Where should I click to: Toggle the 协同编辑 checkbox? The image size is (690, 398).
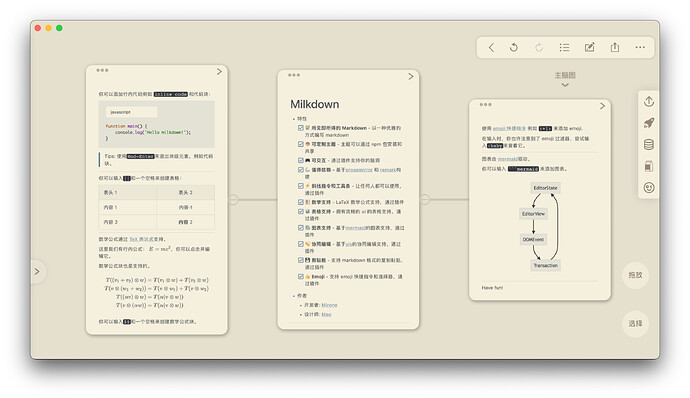(x=301, y=243)
